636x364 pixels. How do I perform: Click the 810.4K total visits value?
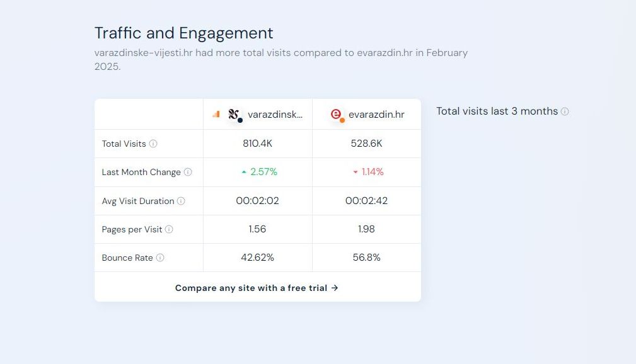click(x=258, y=144)
